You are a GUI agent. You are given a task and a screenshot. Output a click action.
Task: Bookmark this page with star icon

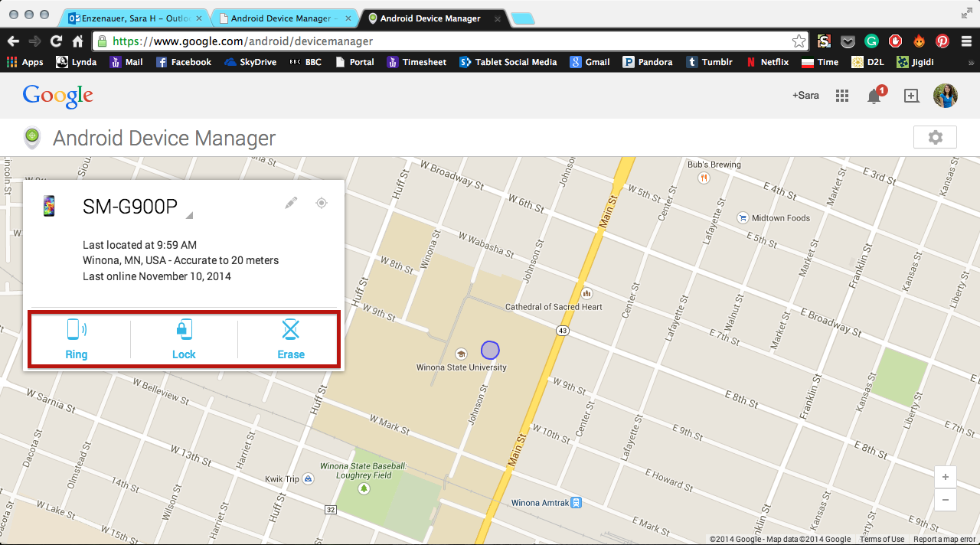click(799, 41)
